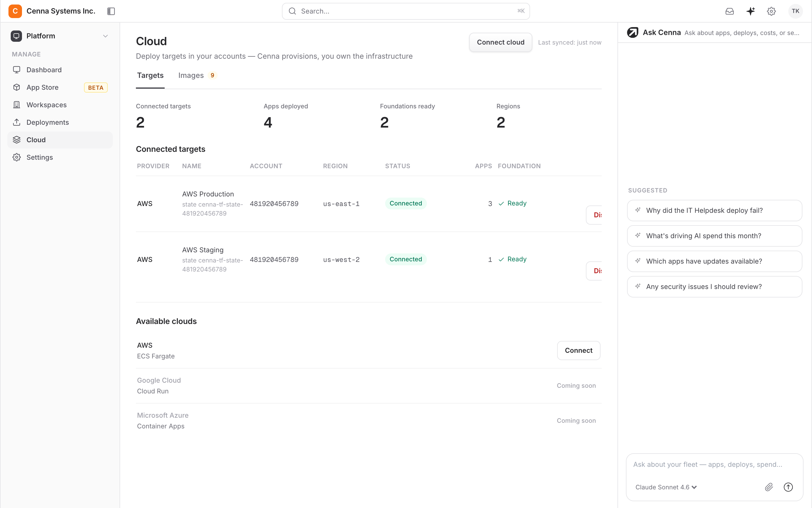
Task: Ask which apps have updates available
Action: tap(714, 261)
